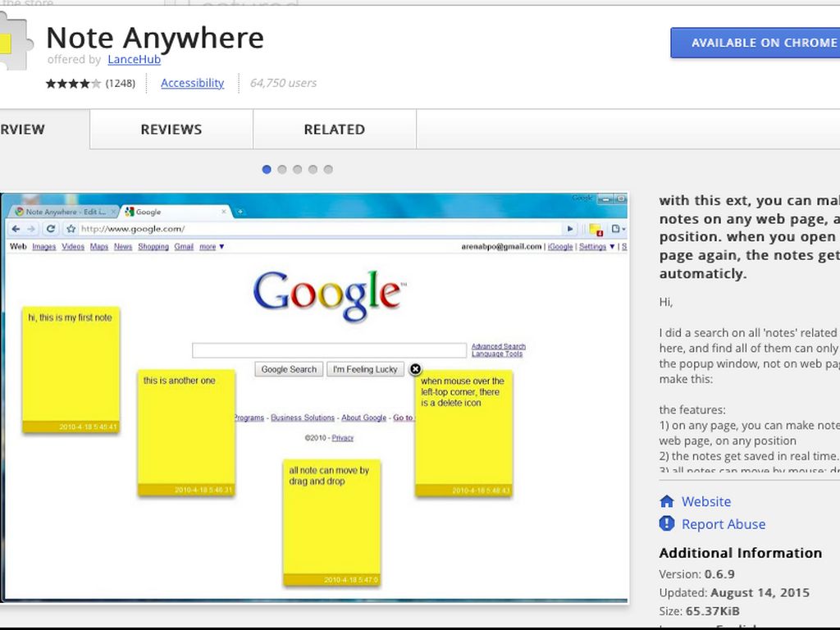Open the Reviews tab
The width and height of the screenshot is (840, 630).
click(x=171, y=130)
